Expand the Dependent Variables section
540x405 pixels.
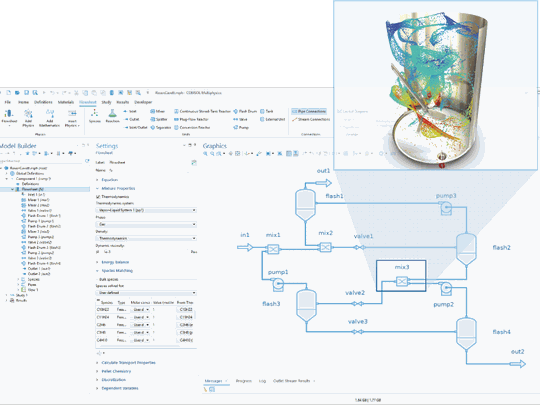point(117,388)
